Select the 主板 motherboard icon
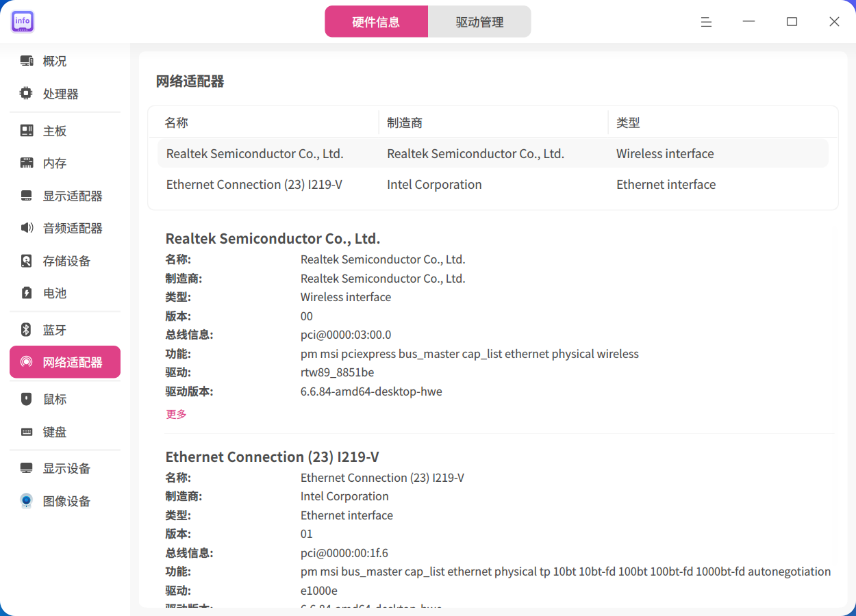This screenshot has width=856, height=616. (27, 131)
